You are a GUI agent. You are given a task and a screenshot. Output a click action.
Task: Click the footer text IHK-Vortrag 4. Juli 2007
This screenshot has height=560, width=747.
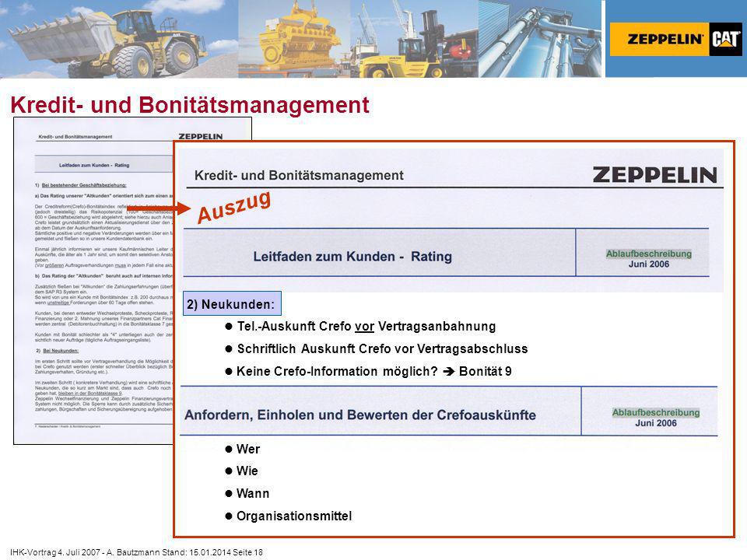click(55, 552)
